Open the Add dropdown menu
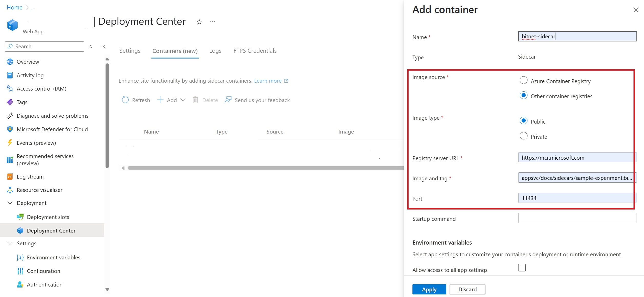Viewport: 644px width, 297px height. point(171,100)
